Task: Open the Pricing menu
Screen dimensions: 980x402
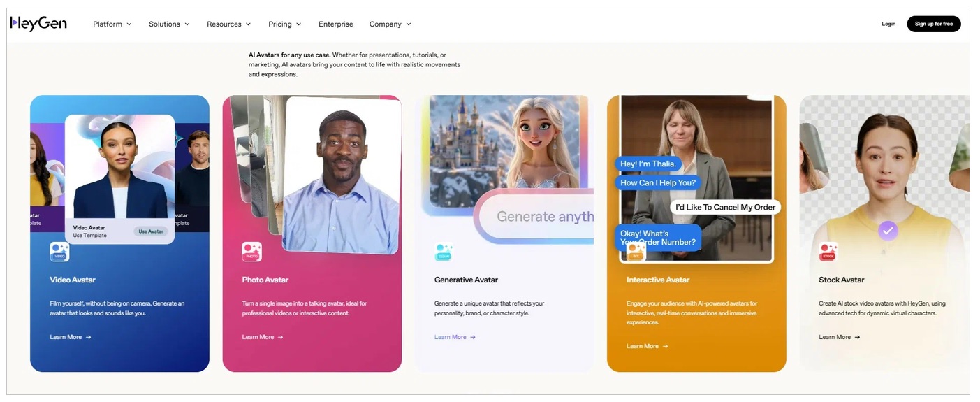Action: pyautogui.click(x=284, y=24)
